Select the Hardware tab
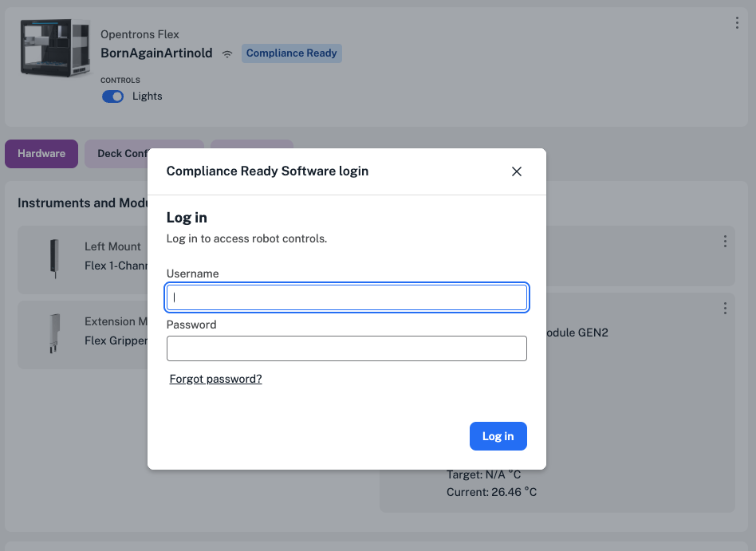Screen dimensions: 756x551 tap(41, 154)
